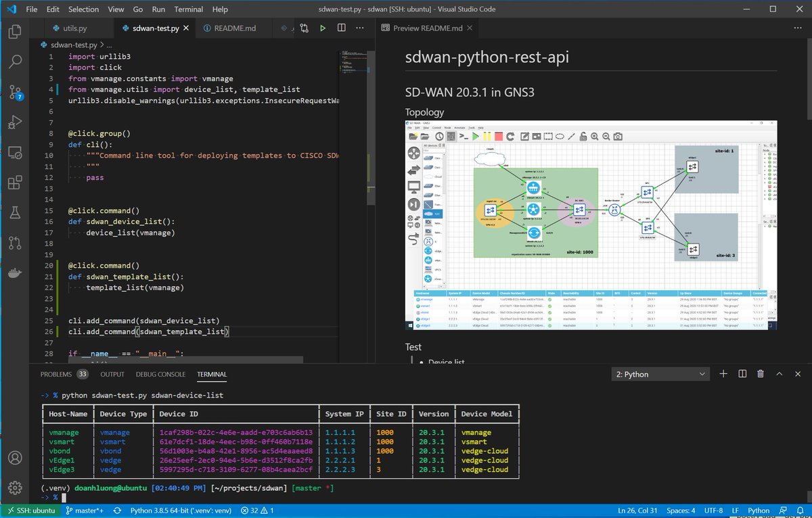The width and height of the screenshot is (812, 518).
Task: Create new terminal with plus icon
Action: pyautogui.click(x=723, y=374)
